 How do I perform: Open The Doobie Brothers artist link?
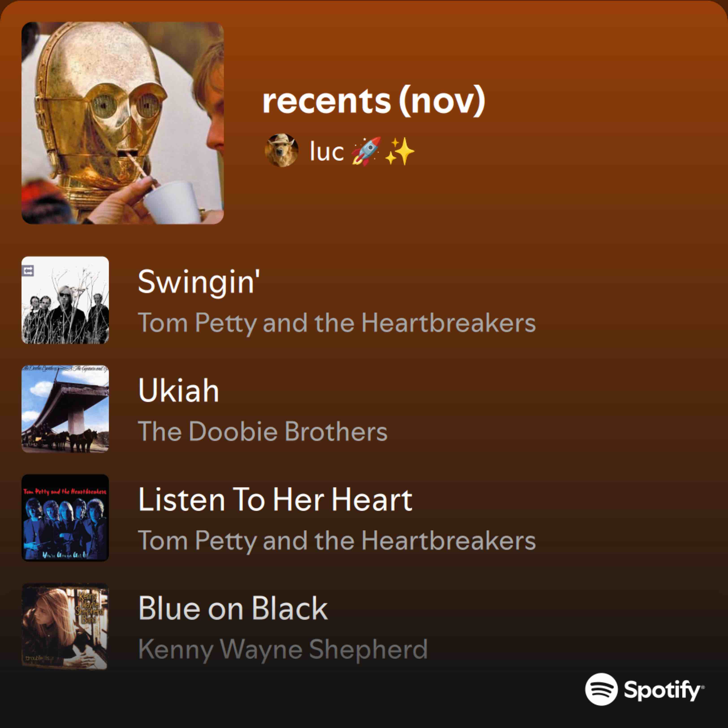pos(263,431)
